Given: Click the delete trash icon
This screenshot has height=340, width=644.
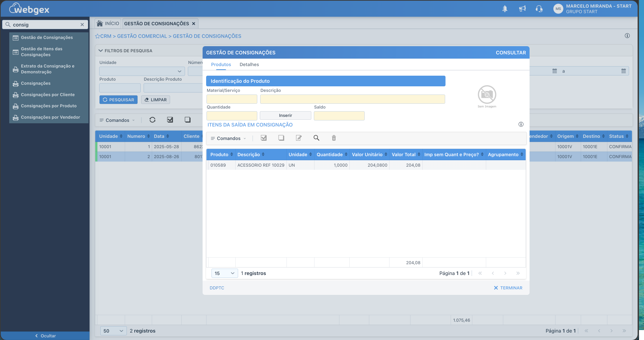Looking at the screenshot, I should (334, 138).
